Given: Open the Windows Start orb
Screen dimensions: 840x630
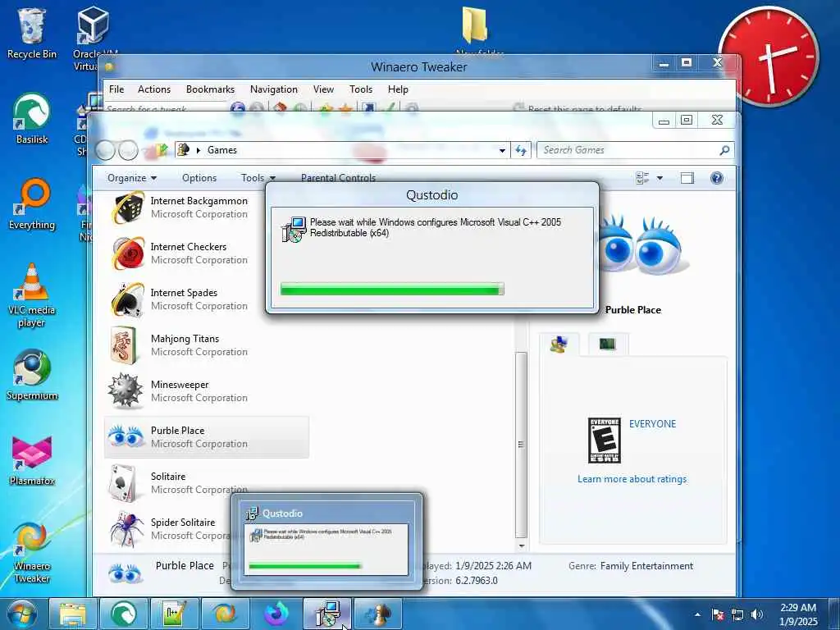Looking at the screenshot, I should [x=21, y=614].
